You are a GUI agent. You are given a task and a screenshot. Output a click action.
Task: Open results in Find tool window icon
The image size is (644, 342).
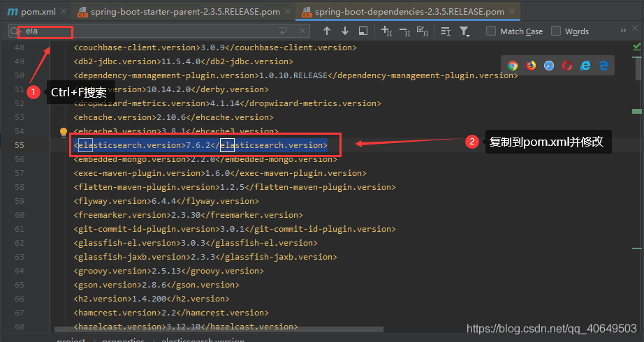pyautogui.click(x=363, y=31)
